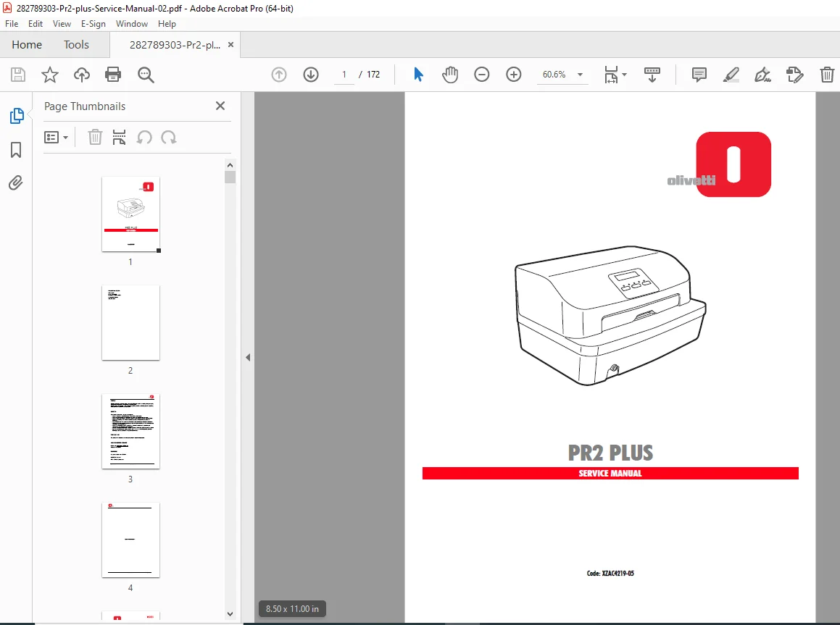
Task: Click the Edit PDF stamp icon
Action: 794,75
